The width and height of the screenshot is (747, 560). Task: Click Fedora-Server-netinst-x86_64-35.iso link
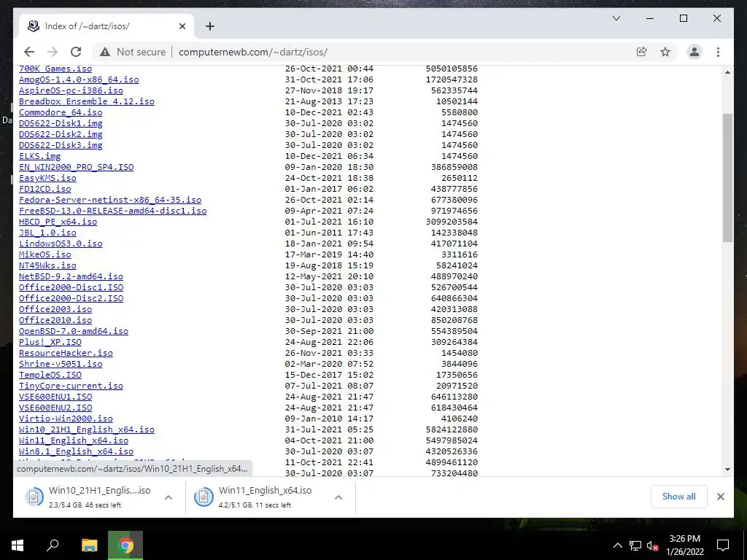[x=110, y=200]
